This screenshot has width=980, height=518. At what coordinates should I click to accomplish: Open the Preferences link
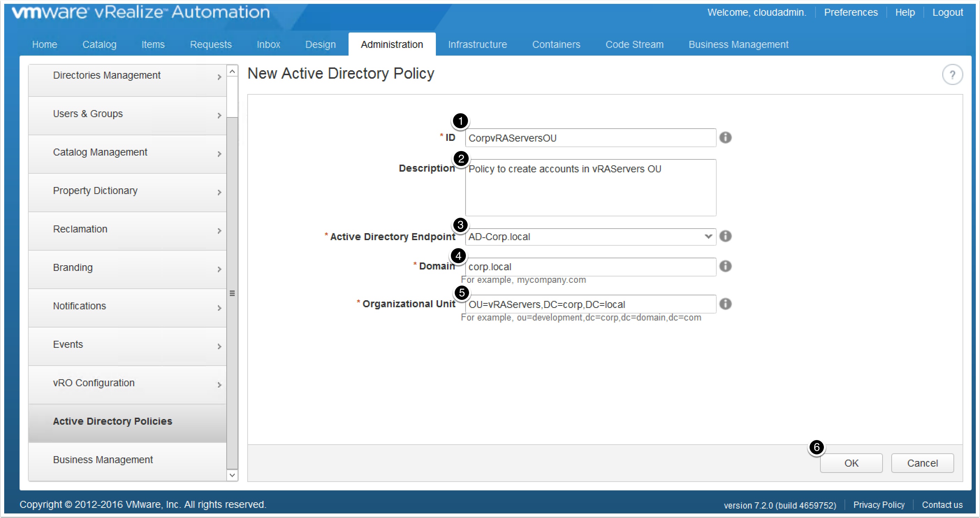[x=851, y=13]
